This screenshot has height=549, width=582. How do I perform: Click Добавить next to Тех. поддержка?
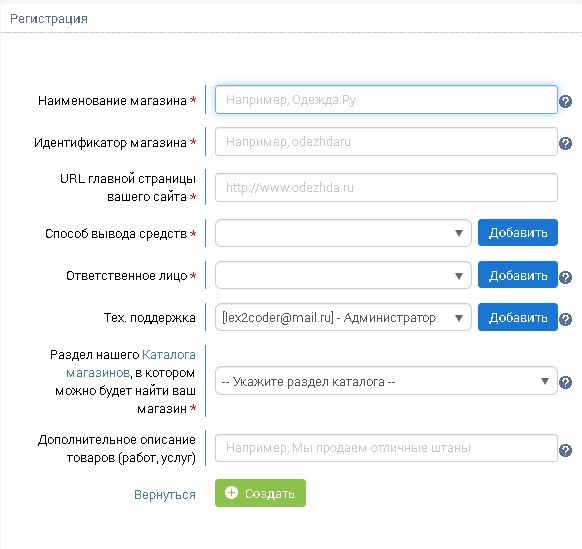coord(518,317)
